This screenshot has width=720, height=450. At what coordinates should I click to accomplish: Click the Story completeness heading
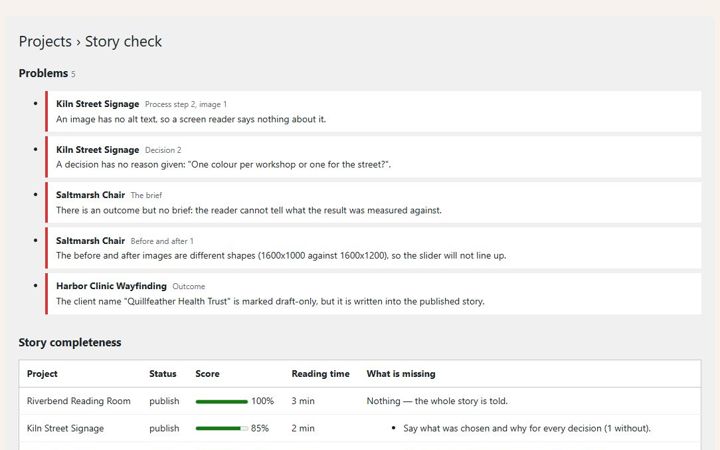[70, 343]
